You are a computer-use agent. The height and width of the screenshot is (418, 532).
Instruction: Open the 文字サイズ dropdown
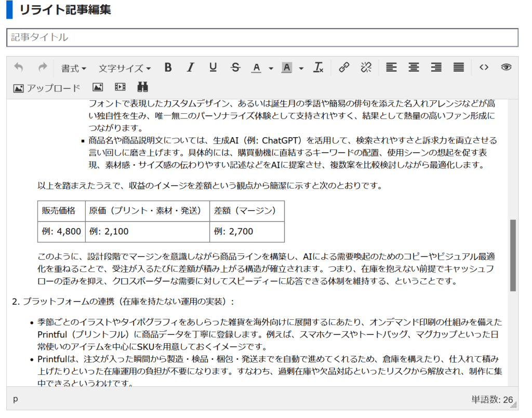click(x=125, y=68)
